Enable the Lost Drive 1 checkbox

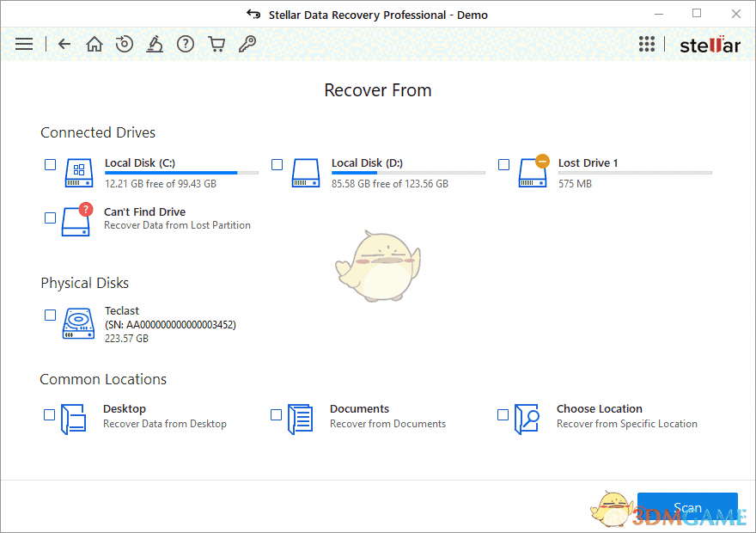(x=503, y=164)
